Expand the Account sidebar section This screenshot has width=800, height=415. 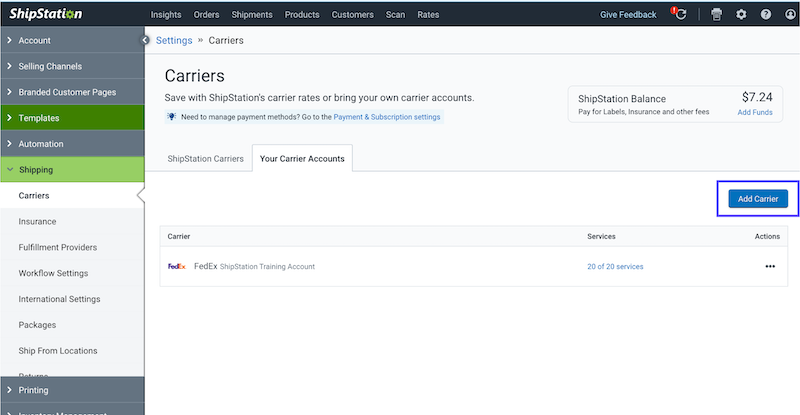[x=72, y=40]
